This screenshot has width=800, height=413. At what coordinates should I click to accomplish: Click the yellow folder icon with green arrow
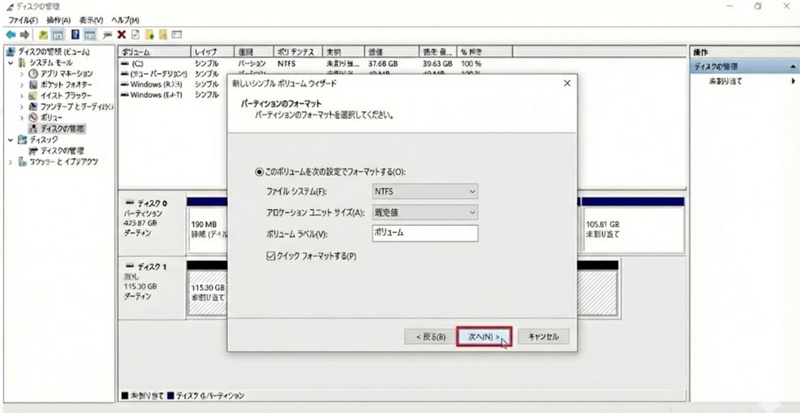[x=149, y=35]
